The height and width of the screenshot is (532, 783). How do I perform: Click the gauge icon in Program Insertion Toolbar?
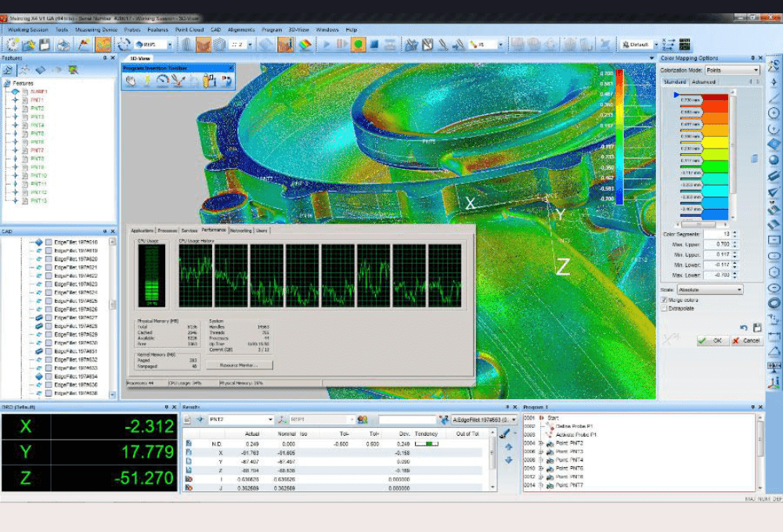tap(162, 81)
